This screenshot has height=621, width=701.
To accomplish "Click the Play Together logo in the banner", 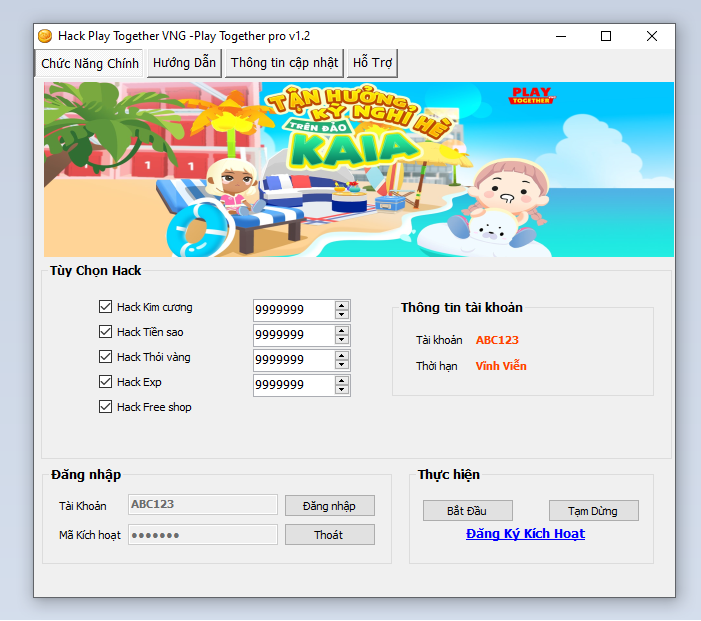I will tap(531, 96).
